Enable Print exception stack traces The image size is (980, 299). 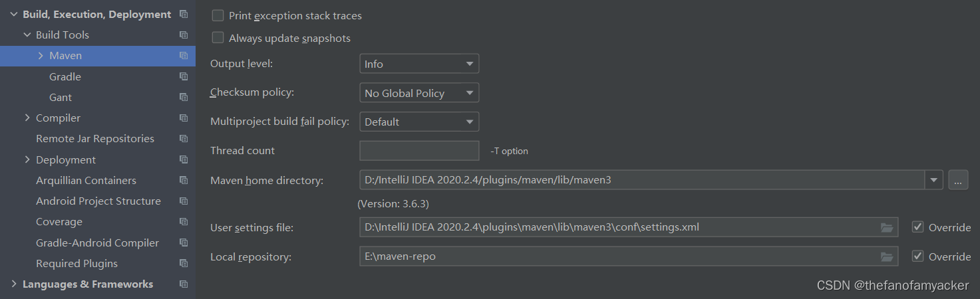point(218,15)
